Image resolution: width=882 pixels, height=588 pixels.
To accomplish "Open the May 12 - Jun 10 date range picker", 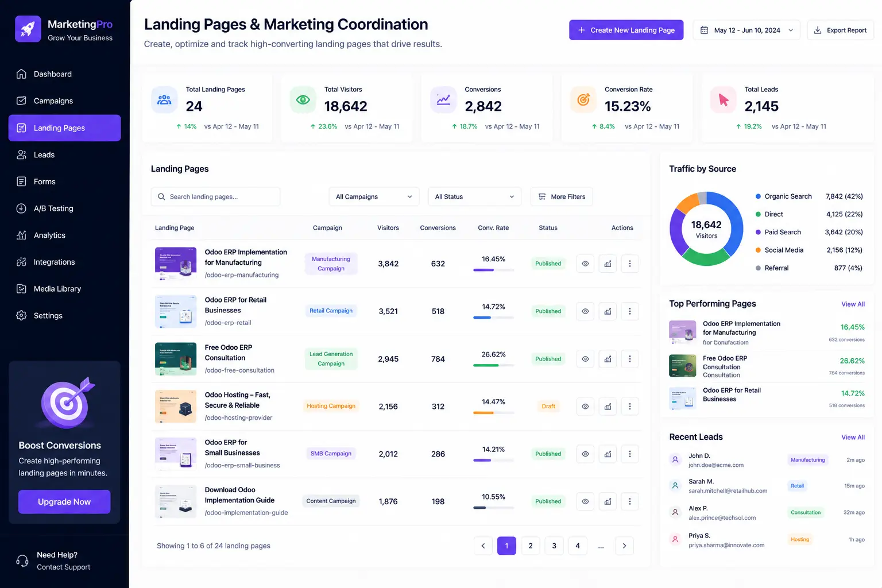I will (x=746, y=30).
